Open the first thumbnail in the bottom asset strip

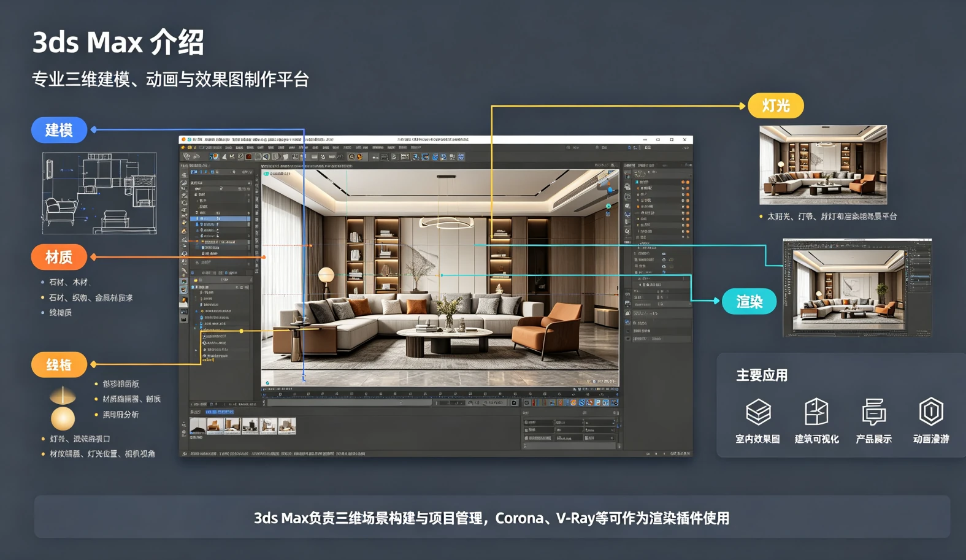point(197,426)
